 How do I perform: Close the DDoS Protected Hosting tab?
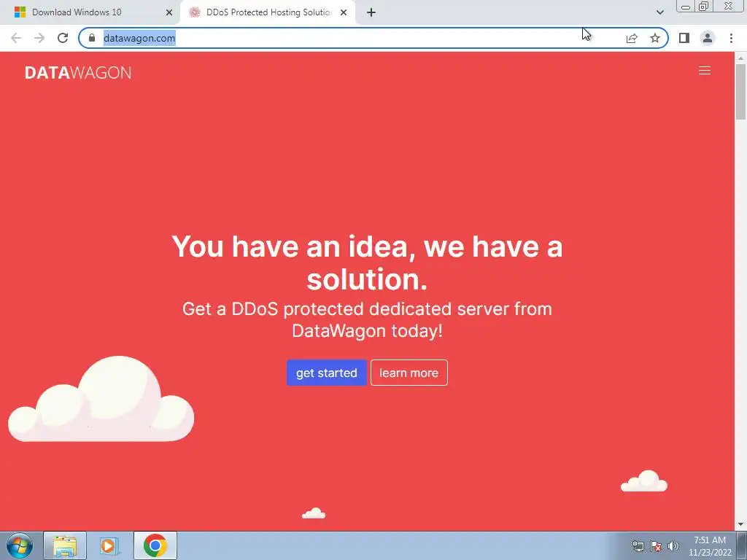pos(344,12)
